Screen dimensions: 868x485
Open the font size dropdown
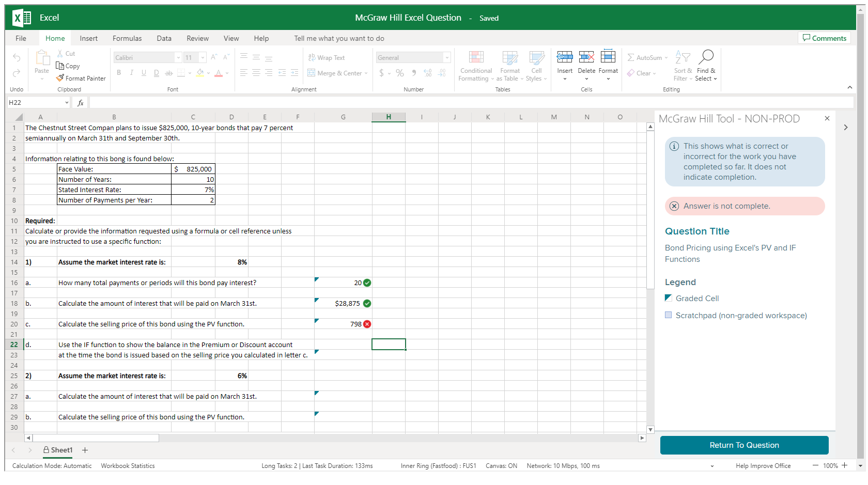pos(202,57)
